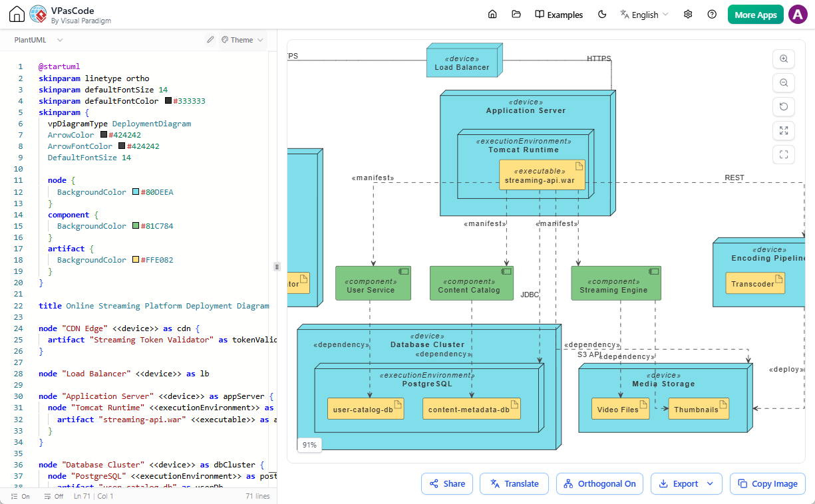Click the document icon on user-catalog-db artifact
This screenshot has width=815, height=504.
click(398, 404)
